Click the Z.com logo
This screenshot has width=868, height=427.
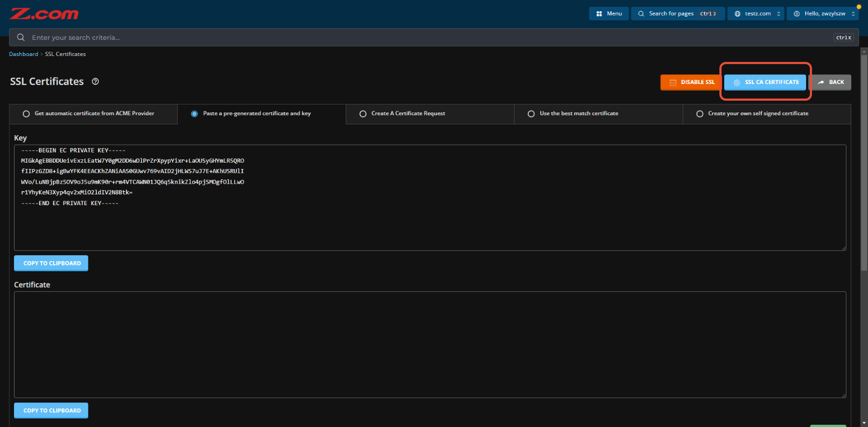[44, 14]
